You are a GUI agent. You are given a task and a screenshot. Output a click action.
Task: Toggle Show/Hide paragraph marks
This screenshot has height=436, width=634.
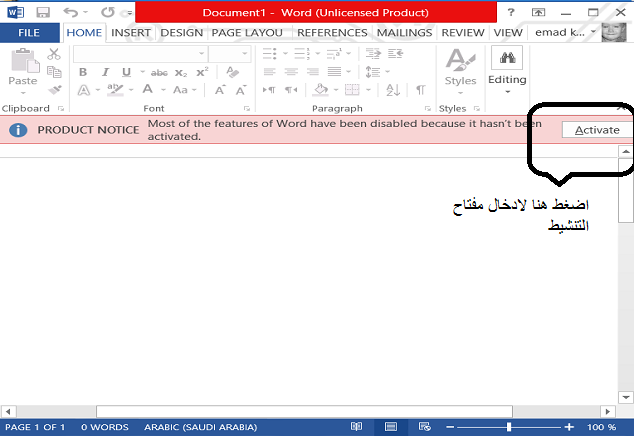click(421, 89)
